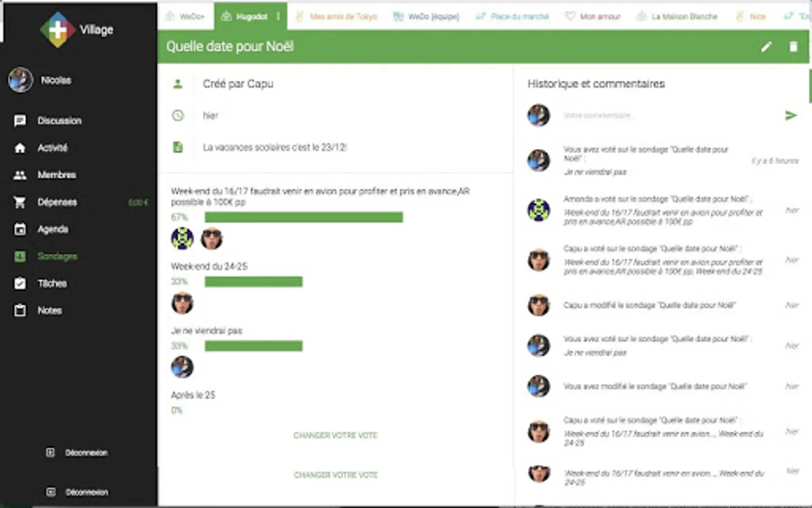
Task: Select the Nice tab
Action: tap(751, 16)
